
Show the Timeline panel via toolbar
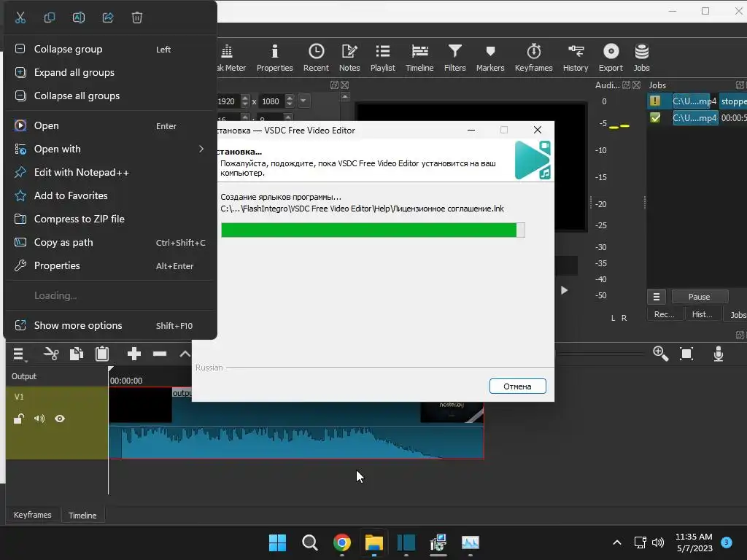(419, 58)
